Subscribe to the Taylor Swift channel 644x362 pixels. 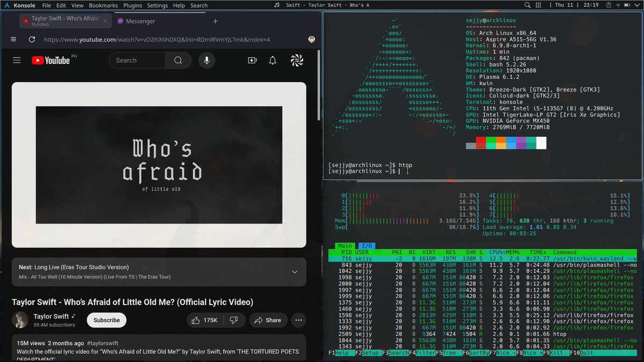click(106, 320)
